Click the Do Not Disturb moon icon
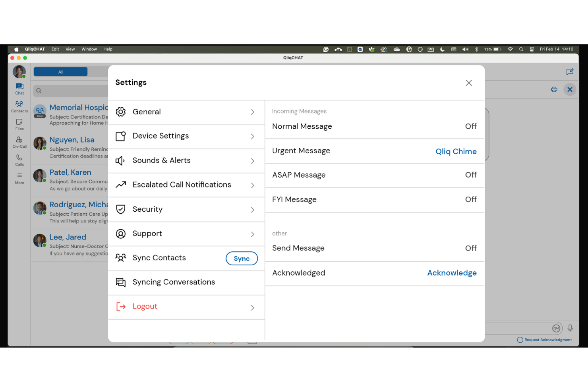The image size is (588, 392). (442, 49)
